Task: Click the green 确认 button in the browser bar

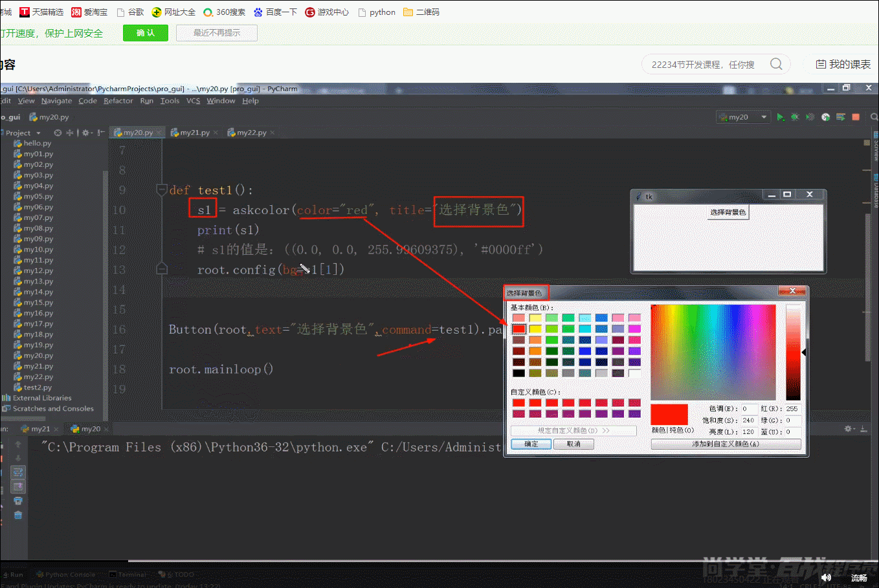Action: click(x=146, y=33)
